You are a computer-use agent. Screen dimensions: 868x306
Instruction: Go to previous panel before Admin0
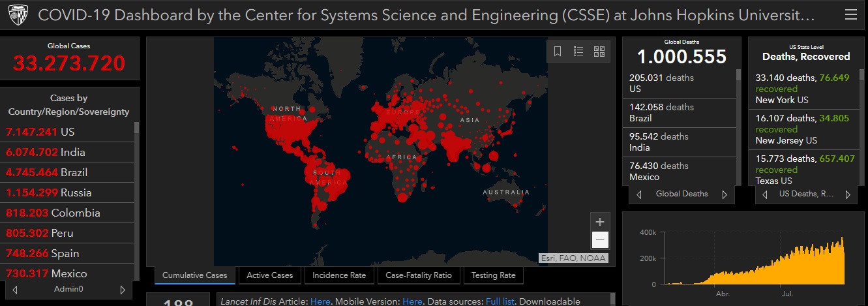(x=15, y=290)
